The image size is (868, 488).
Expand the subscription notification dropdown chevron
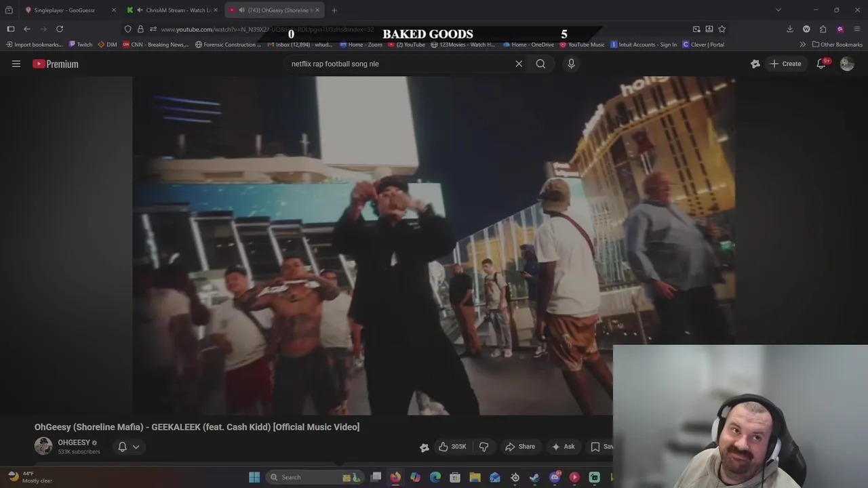click(x=136, y=447)
